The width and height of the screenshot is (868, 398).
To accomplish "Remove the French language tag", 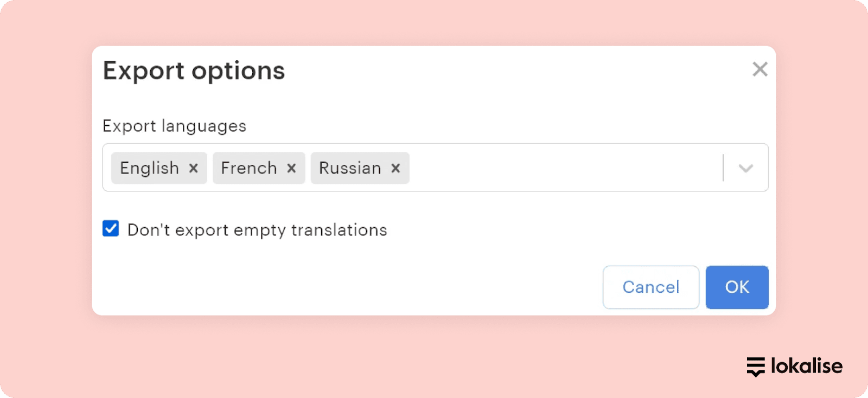I will tap(291, 168).
